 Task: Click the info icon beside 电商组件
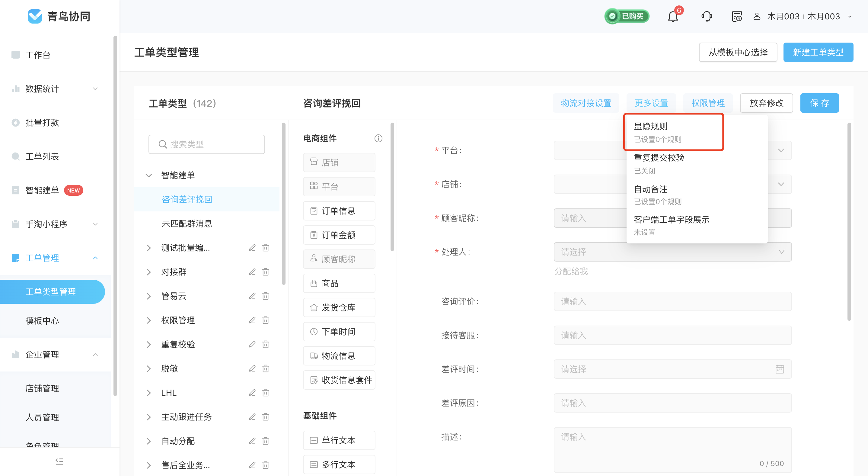click(378, 138)
